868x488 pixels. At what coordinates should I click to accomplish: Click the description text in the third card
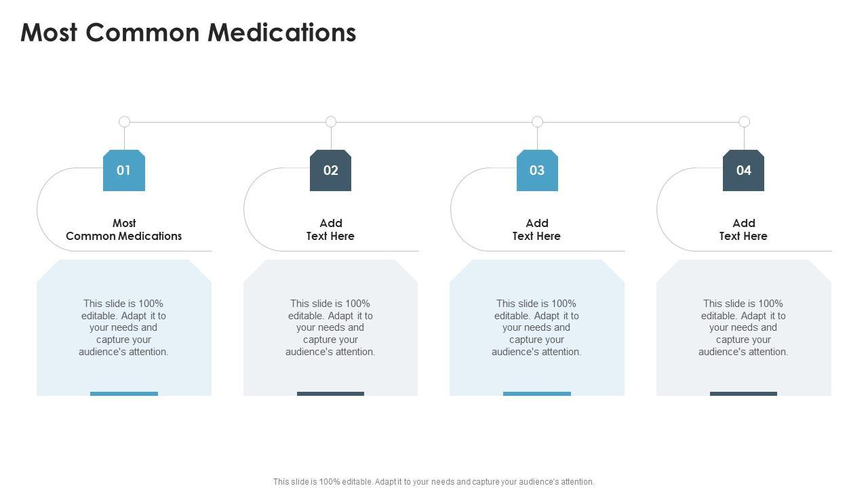(x=537, y=327)
